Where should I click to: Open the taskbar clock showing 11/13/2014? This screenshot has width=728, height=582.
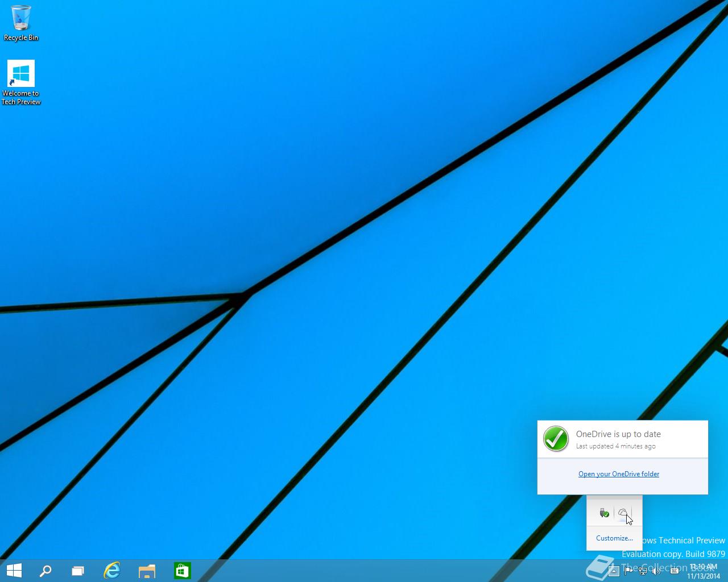click(704, 571)
